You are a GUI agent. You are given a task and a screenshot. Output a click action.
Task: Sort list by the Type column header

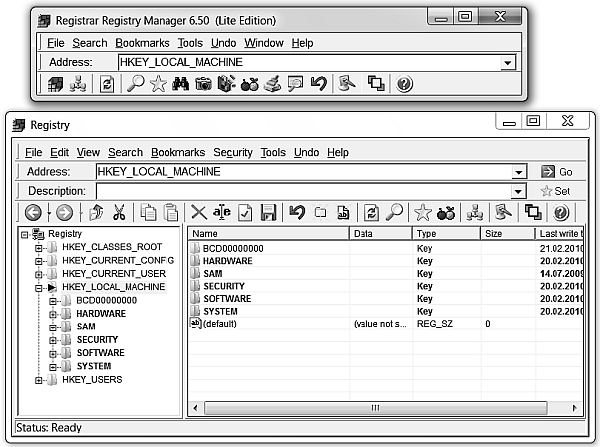click(446, 233)
